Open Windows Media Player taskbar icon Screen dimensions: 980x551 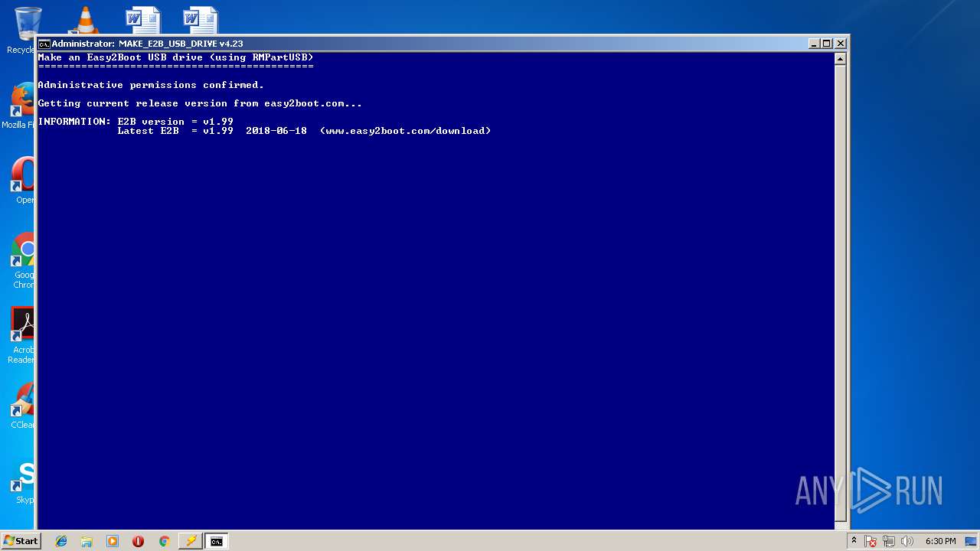coord(113,541)
